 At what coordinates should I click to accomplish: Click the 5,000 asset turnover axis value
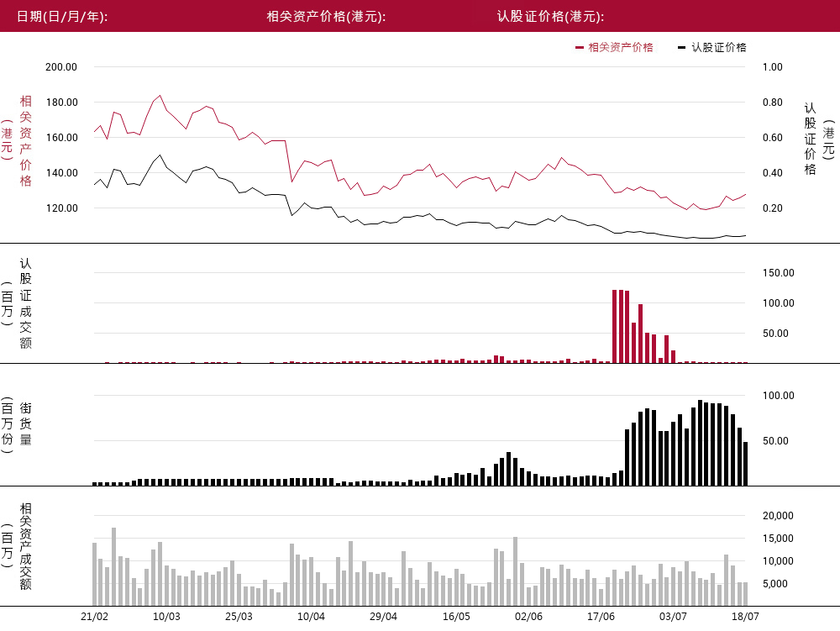pos(775,584)
